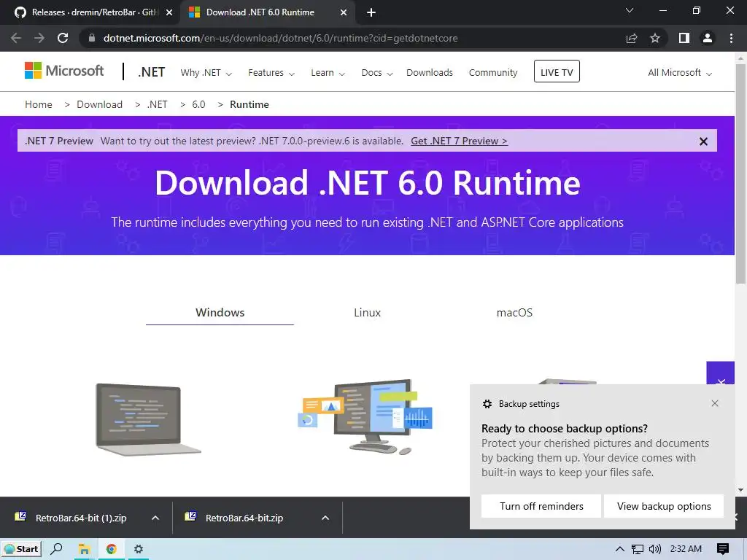Go to .NET breadcrumb
Viewport: 747px width, 560px height.
[158, 104]
